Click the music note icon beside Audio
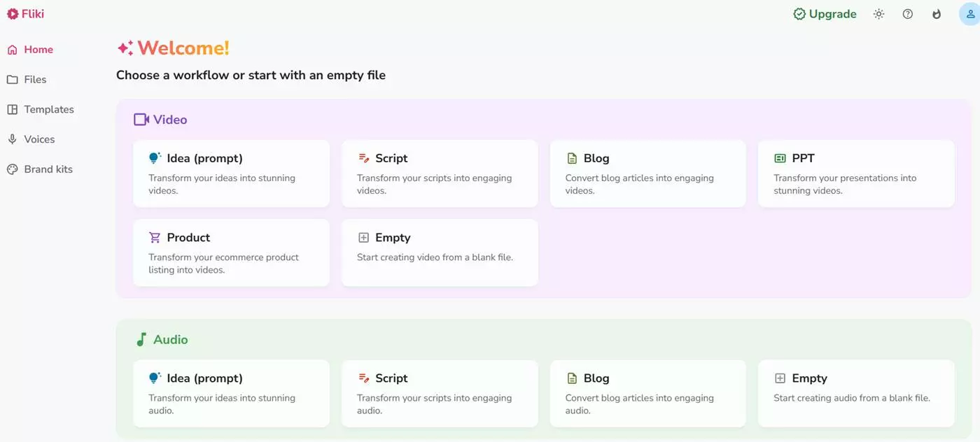The height and width of the screenshot is (442, 980). 141,339
